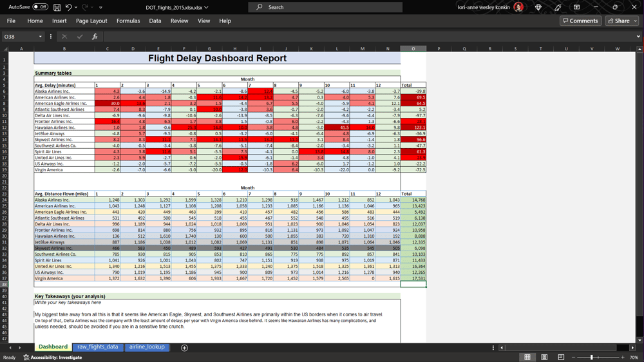Select row 38 header
Image resolution: width=644 pixels, height=362 pixels.
pos(4,284)
